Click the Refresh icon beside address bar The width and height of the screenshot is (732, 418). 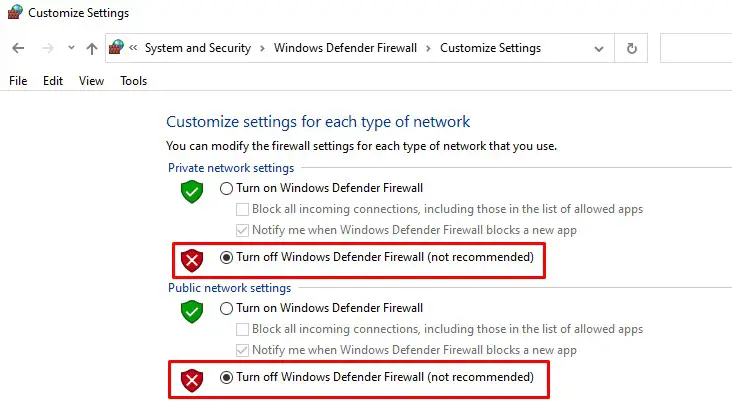click(631, 48)
